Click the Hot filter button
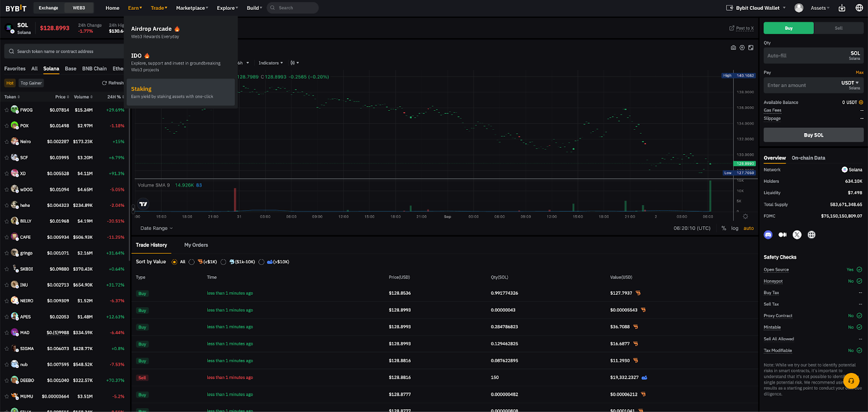The image size is (868, 412). (10, 83)
